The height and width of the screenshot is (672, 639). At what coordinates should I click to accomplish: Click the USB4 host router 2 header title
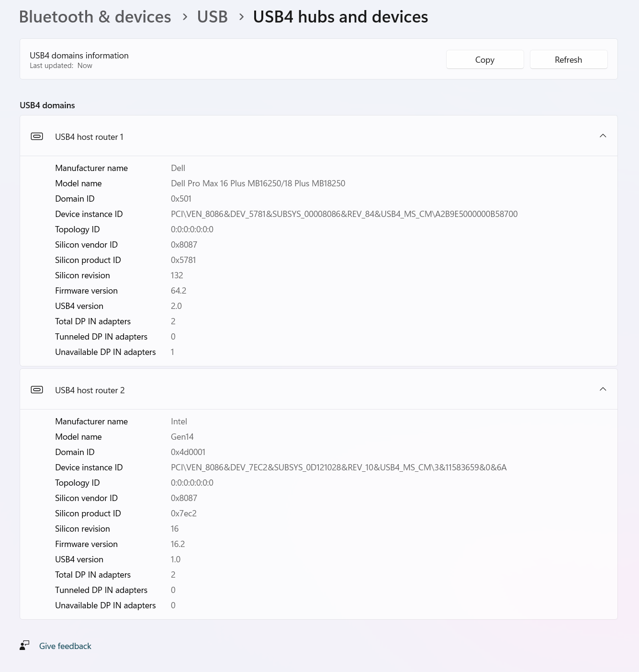point(90,390)
